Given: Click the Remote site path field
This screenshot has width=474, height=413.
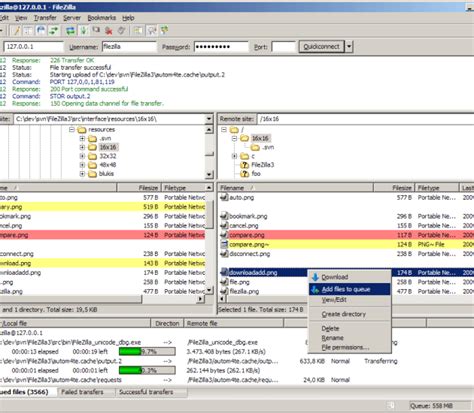Looking at the screenshot, I should 365,119.
